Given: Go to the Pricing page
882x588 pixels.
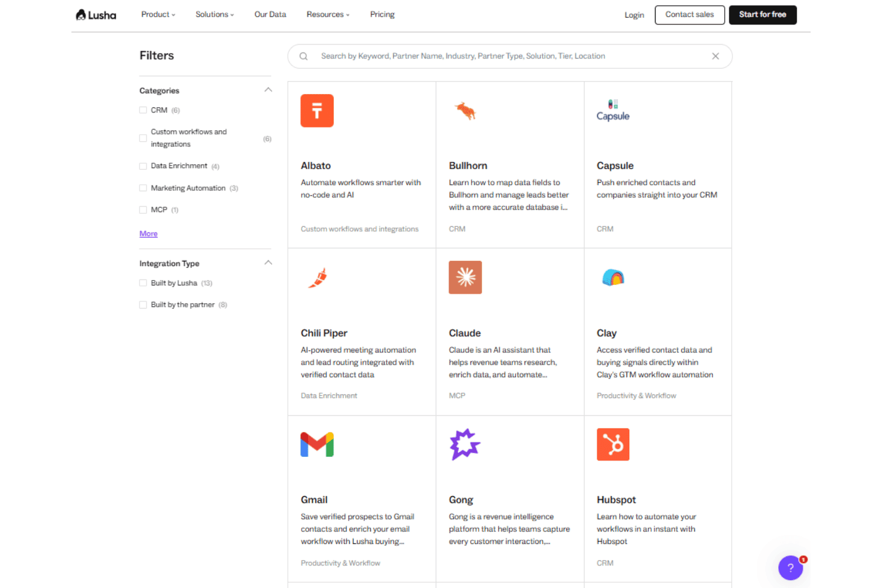Looking at the screenshot, I should point(382,14).
